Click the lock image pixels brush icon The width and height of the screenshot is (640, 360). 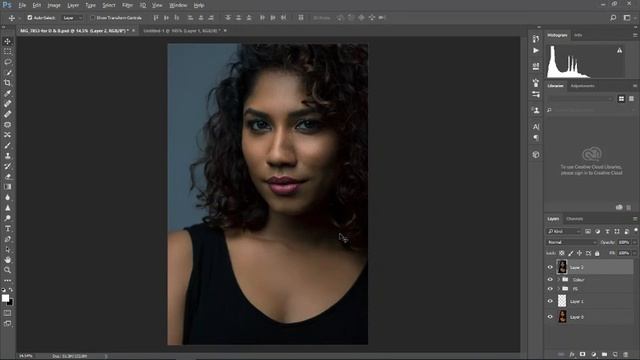[x=571, y=253]
